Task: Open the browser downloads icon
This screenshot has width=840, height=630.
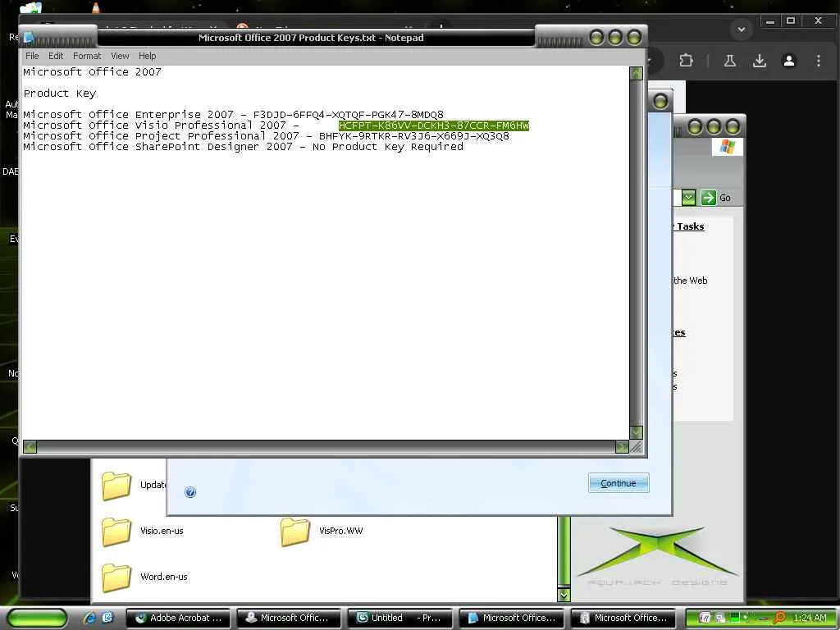Action: (x=760, y=61)
